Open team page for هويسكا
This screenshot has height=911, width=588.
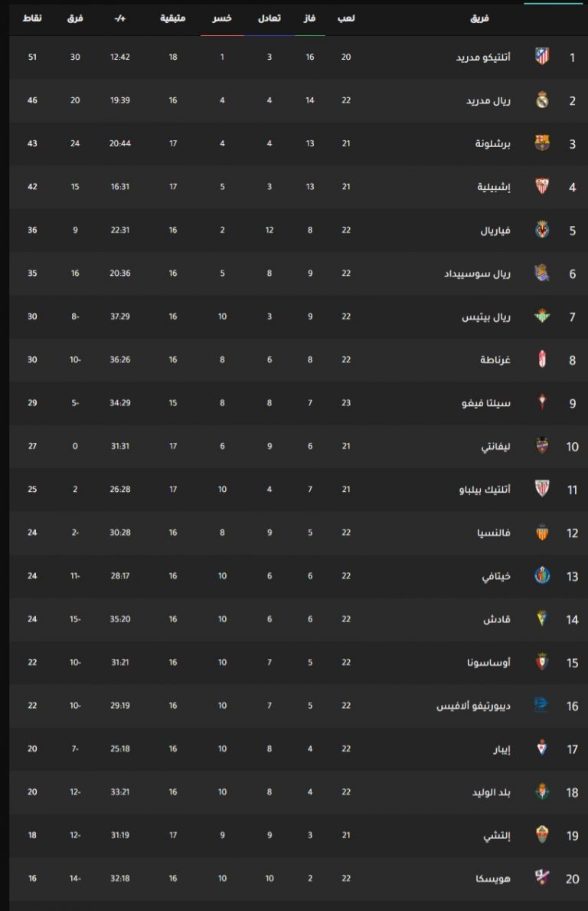(493, 878)
